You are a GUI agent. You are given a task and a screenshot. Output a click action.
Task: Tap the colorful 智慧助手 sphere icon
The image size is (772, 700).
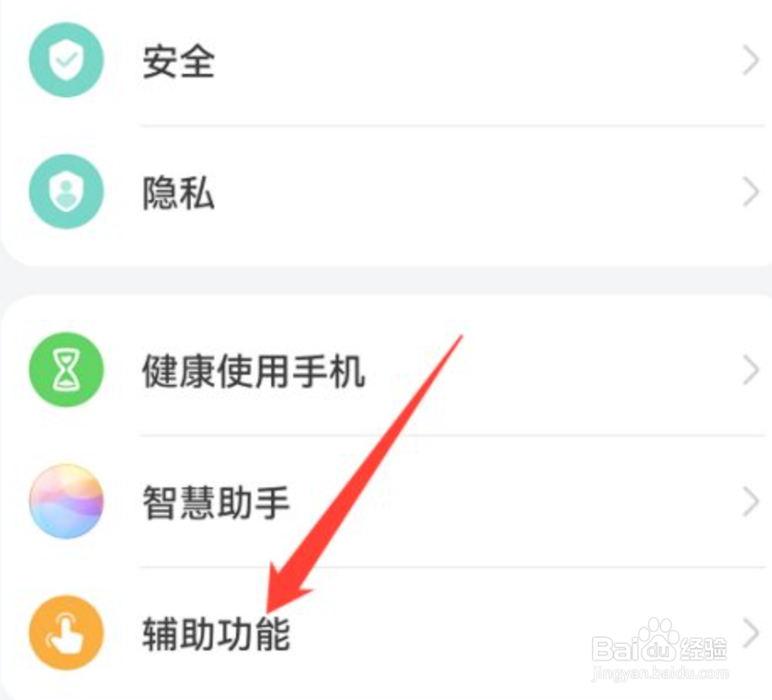[66, 501]
